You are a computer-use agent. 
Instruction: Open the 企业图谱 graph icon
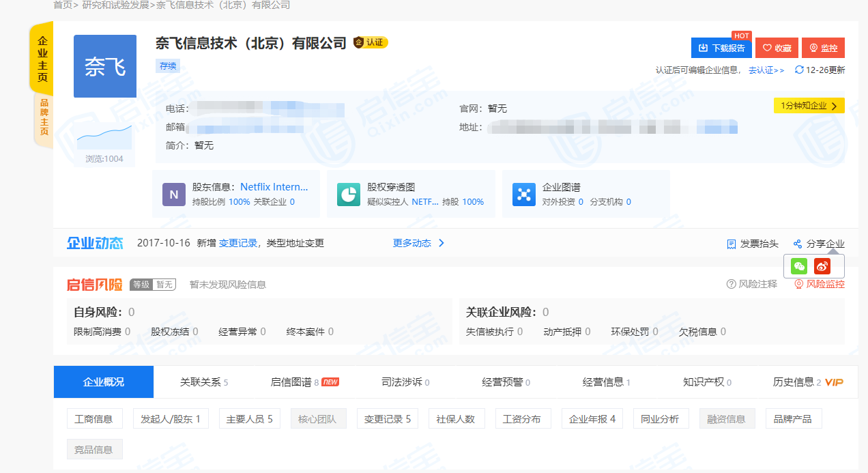click(x=523, y=194)
